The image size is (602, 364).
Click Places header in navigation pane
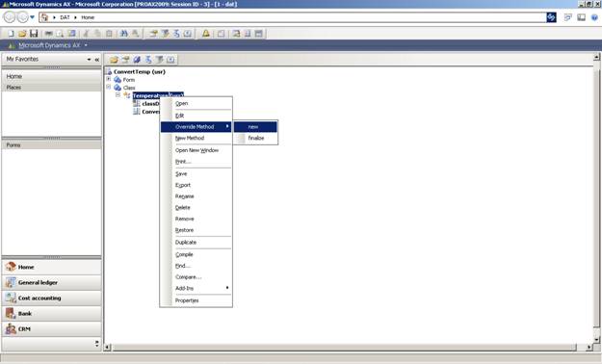click(x=51, y=88)
